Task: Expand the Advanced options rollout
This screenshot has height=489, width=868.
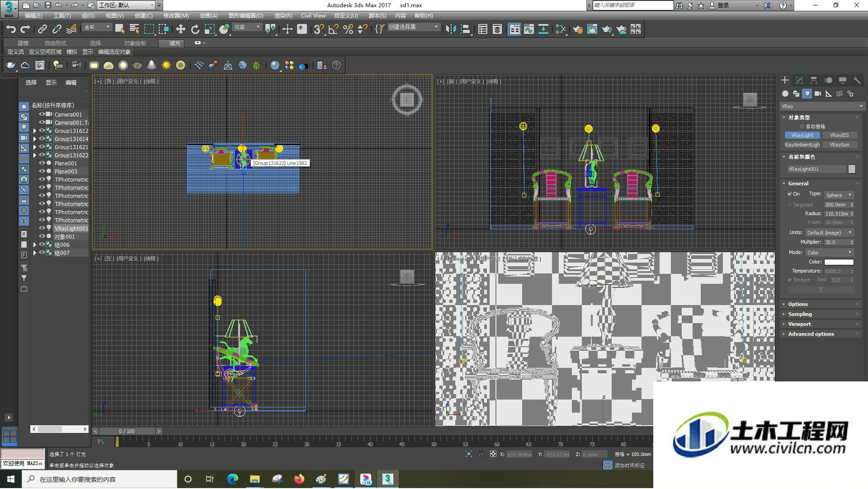Action: tap(822, 334)
